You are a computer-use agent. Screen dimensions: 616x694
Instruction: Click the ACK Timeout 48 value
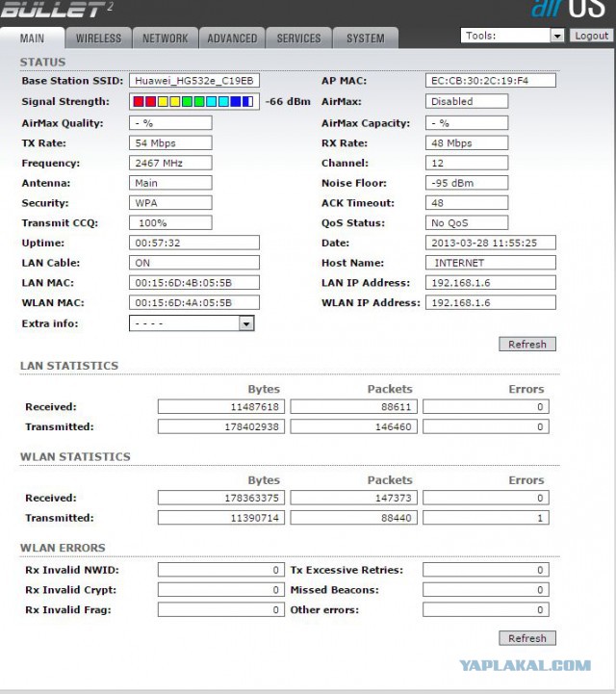pos(467,203)
